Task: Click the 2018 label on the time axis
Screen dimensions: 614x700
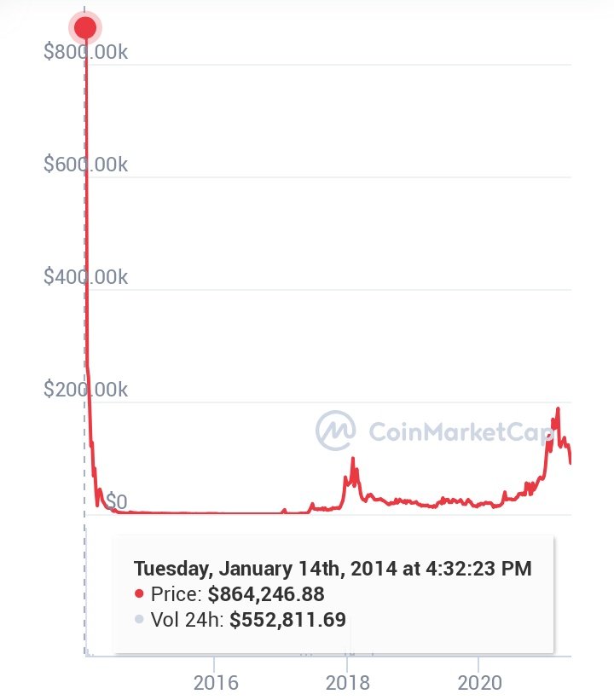Action: [347, 683]
